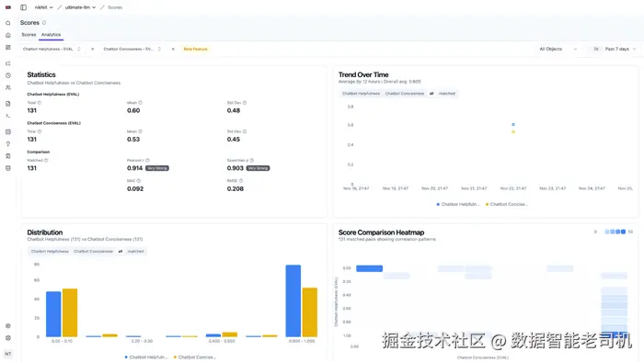This screenshot has width=644, height=362.
Task: Open Playground terminal icon in sidebar
Action: point(7,116)
